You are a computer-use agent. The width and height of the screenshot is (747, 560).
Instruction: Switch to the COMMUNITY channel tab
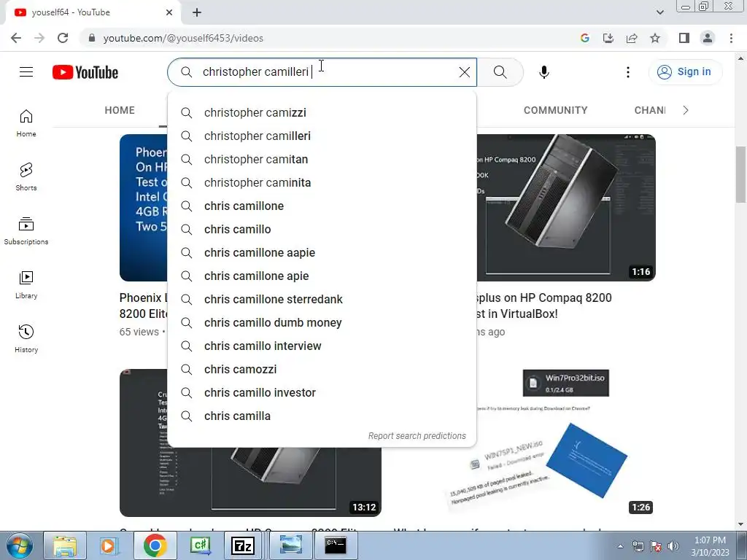coord(555,111)
